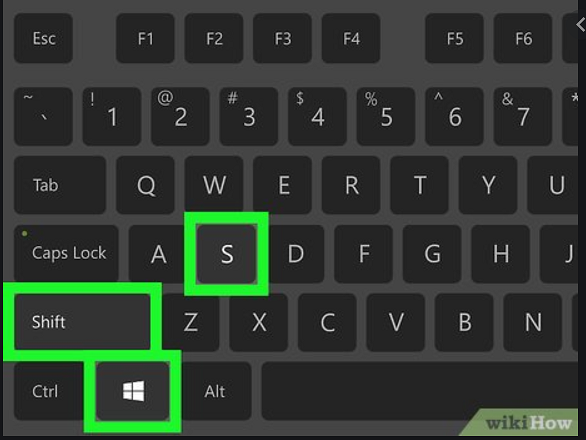The height and width of the screenshot is (440, 586).
Task: Click the letter A key
Action: [158, 253]
